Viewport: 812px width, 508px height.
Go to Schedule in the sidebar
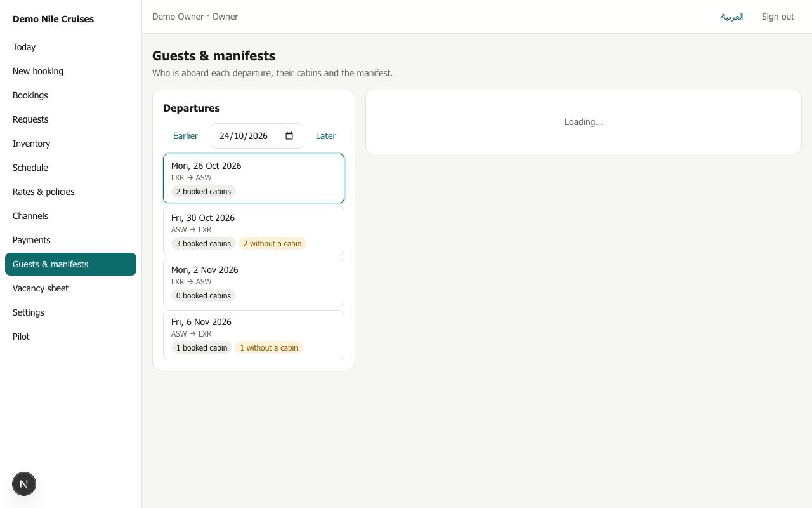(x=70, y=168)
